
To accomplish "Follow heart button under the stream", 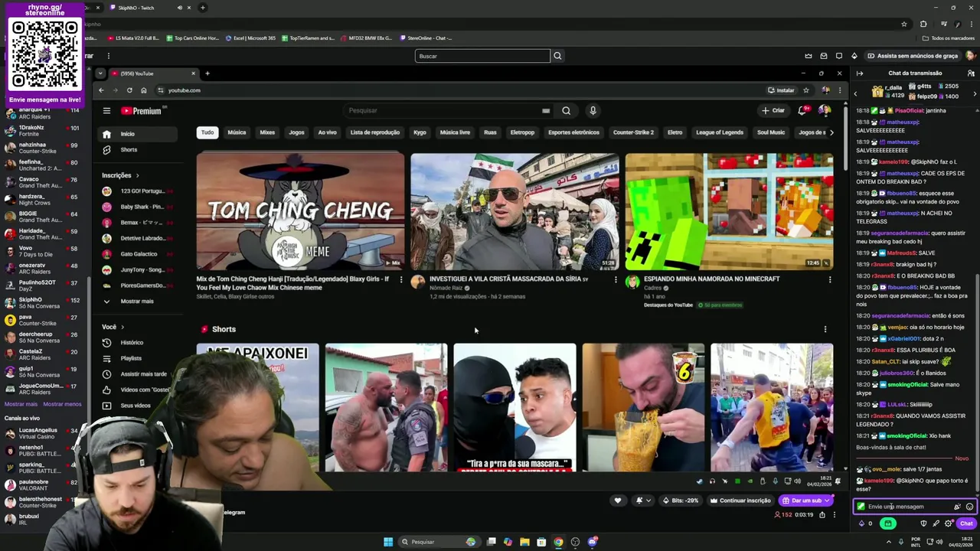I will [618, 500].
